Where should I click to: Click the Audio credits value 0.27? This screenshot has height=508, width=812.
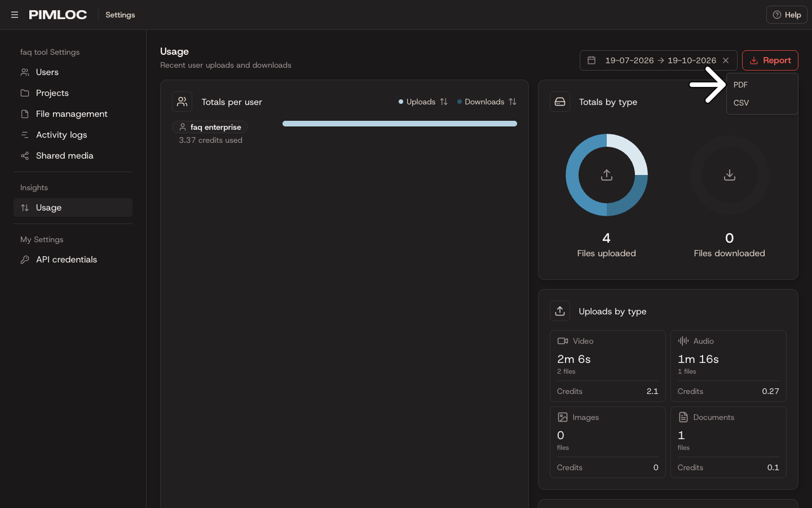click(x=771, y=391)
